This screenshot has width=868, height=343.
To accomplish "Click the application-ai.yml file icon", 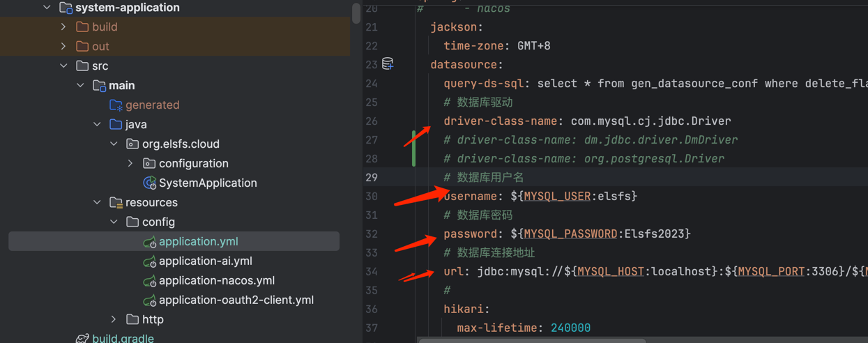I will [149, 261].
